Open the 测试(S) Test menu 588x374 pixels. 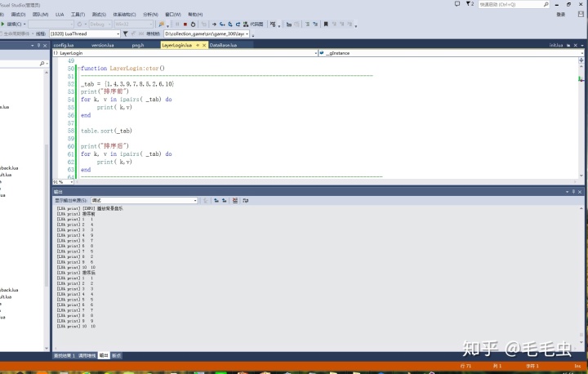pyautogui.click(x=99, y=14)
